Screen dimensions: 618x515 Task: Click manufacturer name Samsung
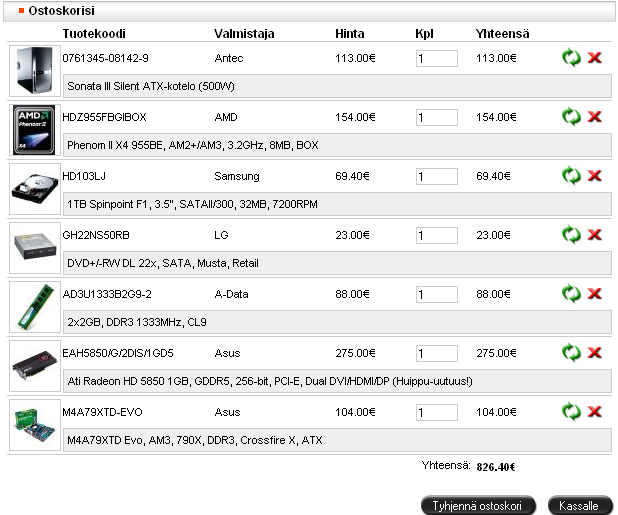(237, 177)
